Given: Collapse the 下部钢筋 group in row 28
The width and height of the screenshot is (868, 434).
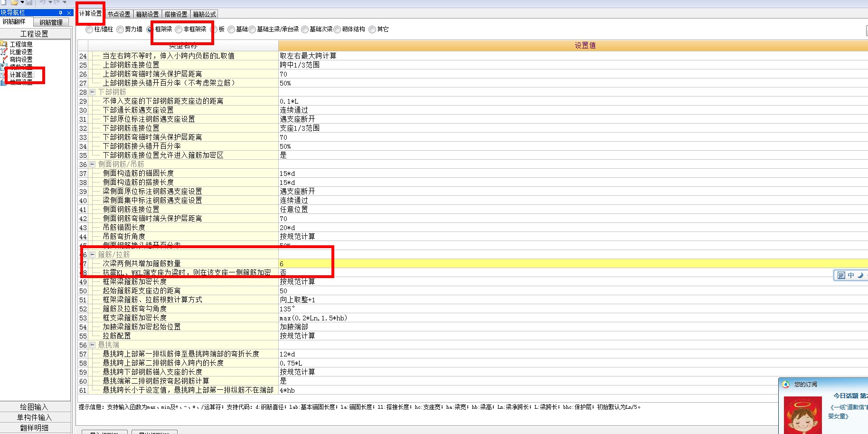Looking at the screenshot, I should [x=93, y=92].
